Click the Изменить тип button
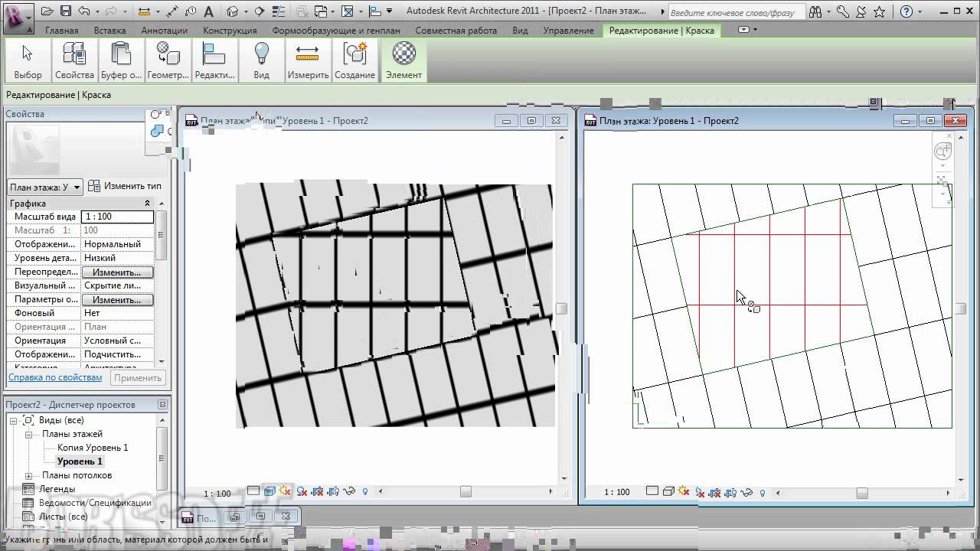Image resolution: width=980 pixels, height=551 pixels. [x=125, y=186]
